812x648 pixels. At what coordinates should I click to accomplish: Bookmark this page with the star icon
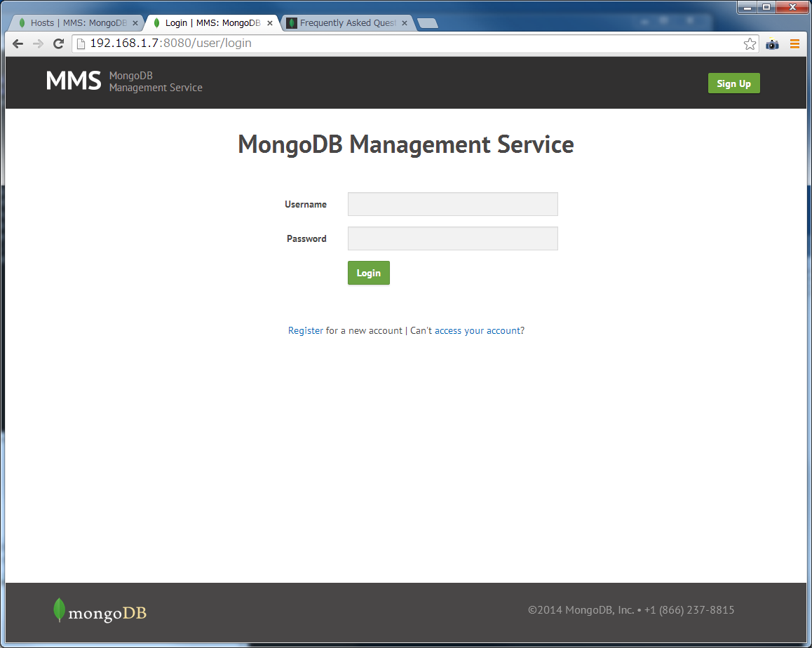pyautogui.click(x=750, y=44)
